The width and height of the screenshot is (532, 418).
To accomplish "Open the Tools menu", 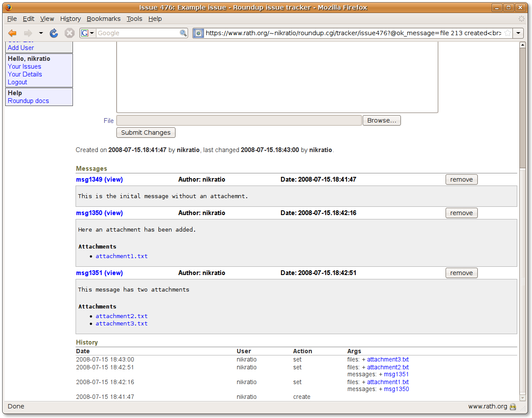I will click(x=134, y=19).
